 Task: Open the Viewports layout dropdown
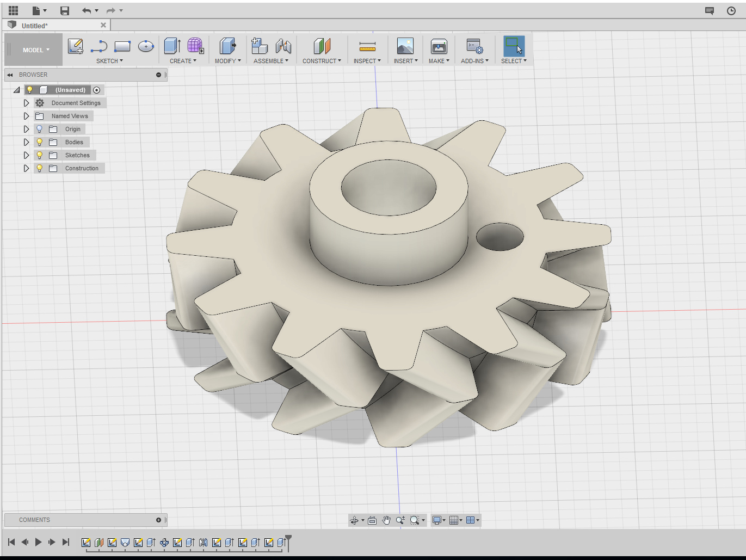pos(473,520)
